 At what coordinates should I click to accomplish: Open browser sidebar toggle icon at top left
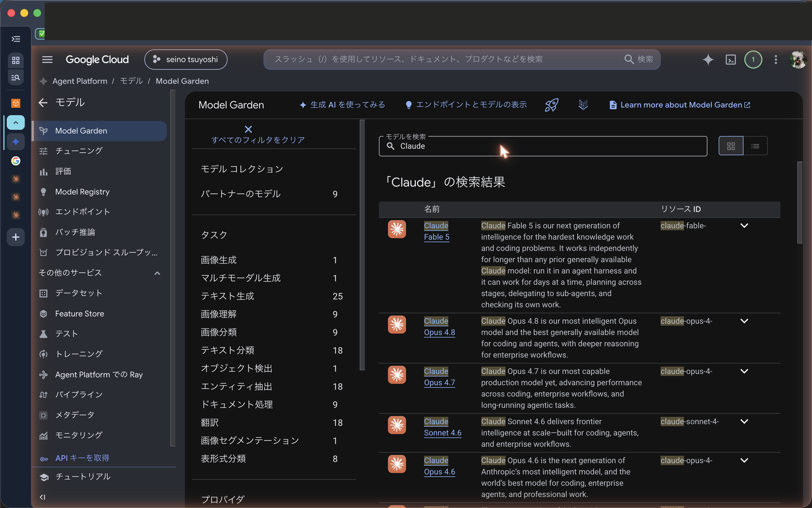pos(16,39)
